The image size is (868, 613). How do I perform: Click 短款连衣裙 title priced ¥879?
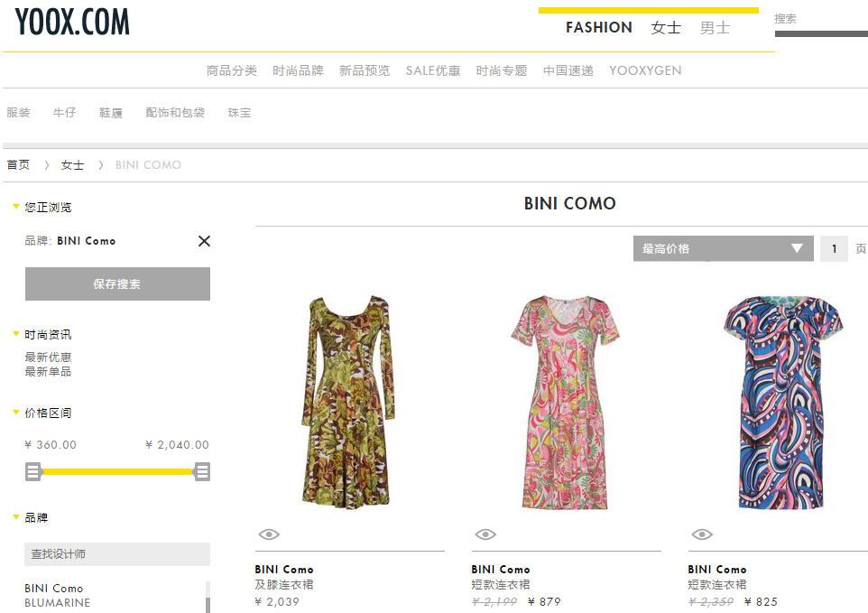[x=501, y=585]
